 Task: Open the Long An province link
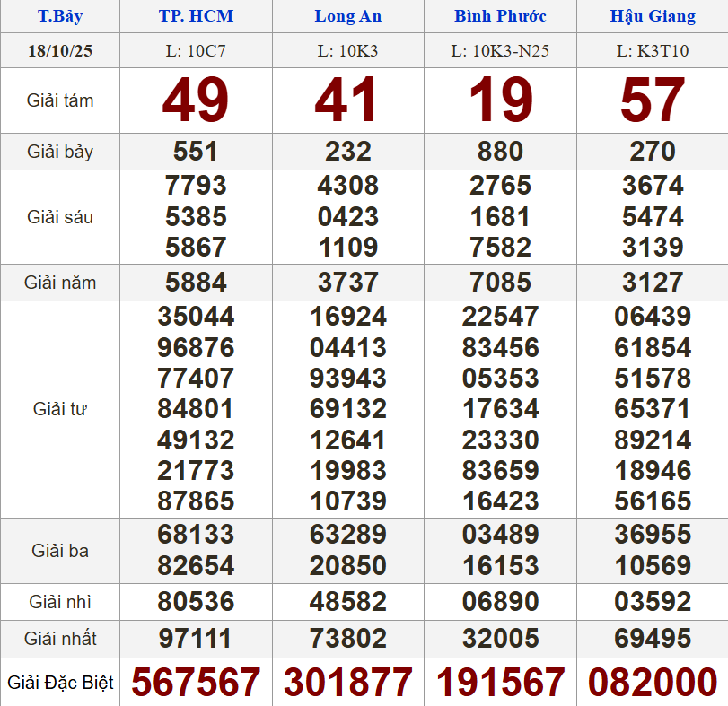pos(347,16)
